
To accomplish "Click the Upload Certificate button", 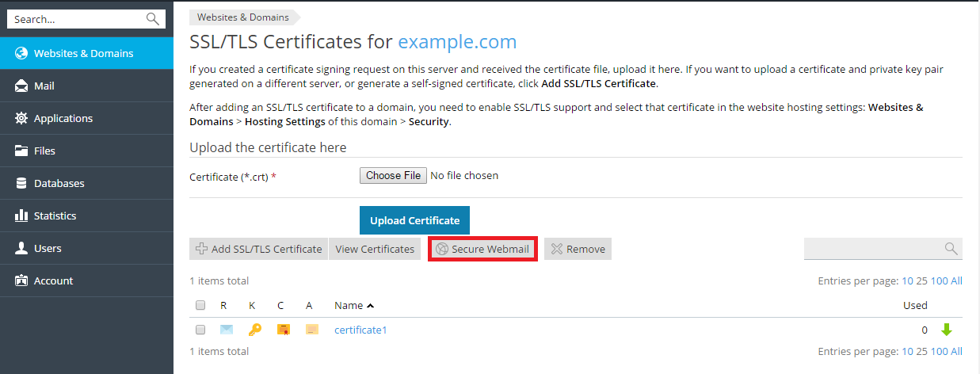I will (414, 220).
